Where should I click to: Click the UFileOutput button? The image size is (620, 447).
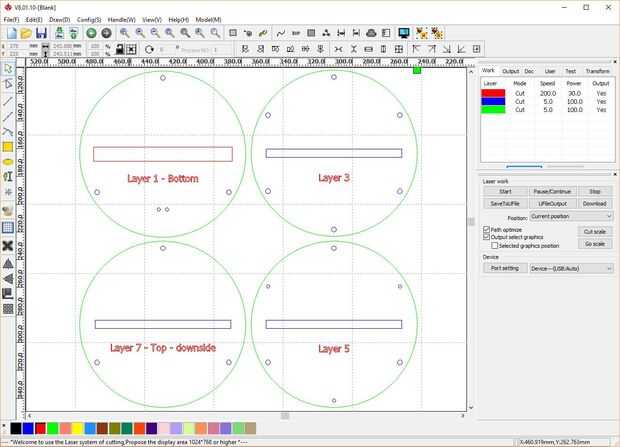pyautogui.click(x=552, y=204)
